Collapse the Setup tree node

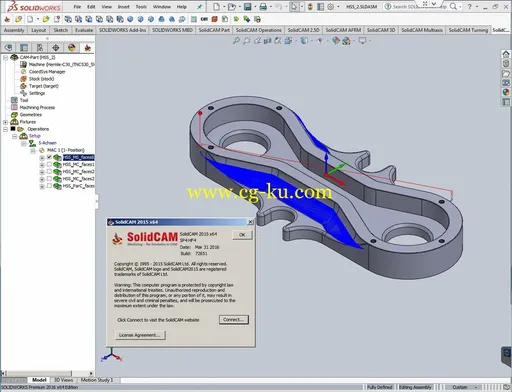coord(14,136)
